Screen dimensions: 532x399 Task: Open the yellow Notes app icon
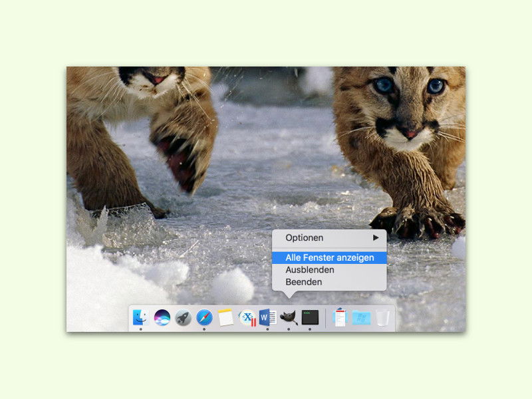[225, 318]
